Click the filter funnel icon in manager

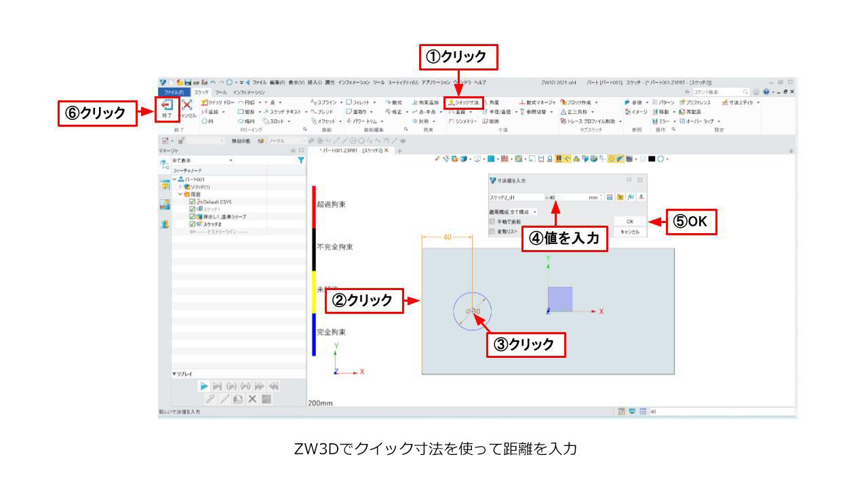click(301, 161)
